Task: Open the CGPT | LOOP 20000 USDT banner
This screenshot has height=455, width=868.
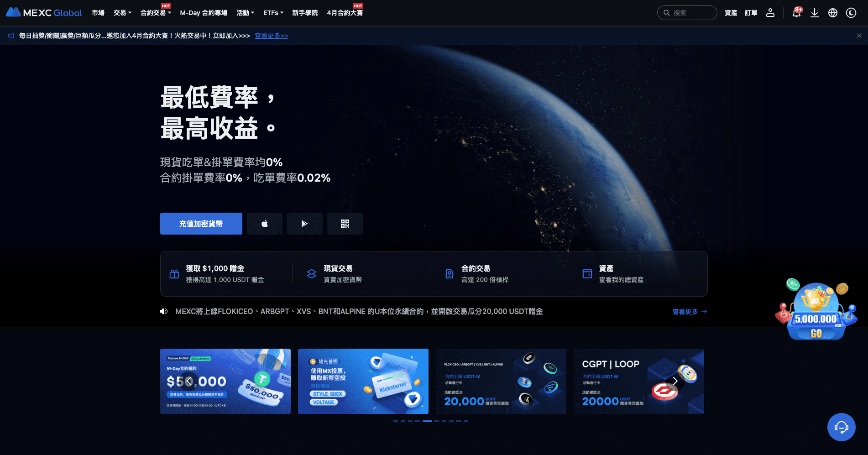Action: (x=639, y=381)
